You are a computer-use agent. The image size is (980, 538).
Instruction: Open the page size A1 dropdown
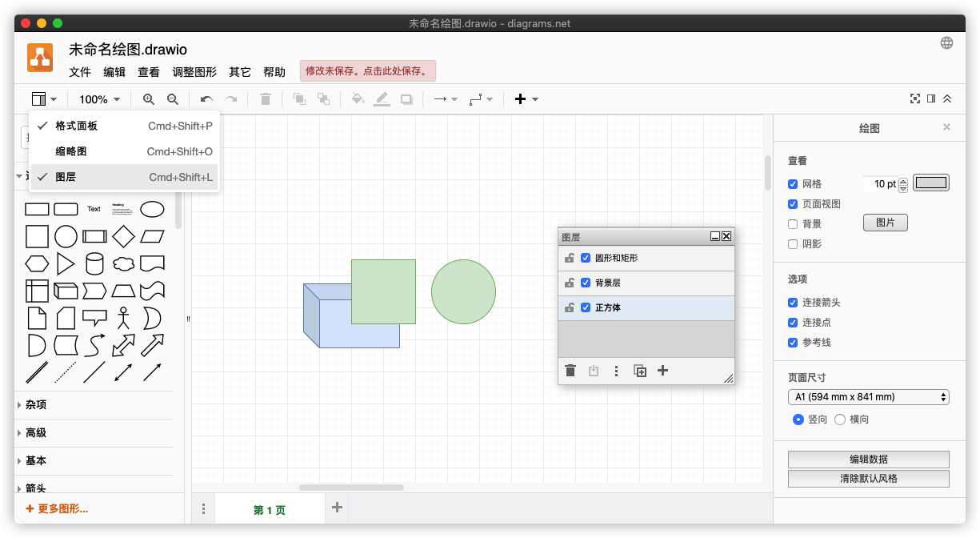[868, 397]
